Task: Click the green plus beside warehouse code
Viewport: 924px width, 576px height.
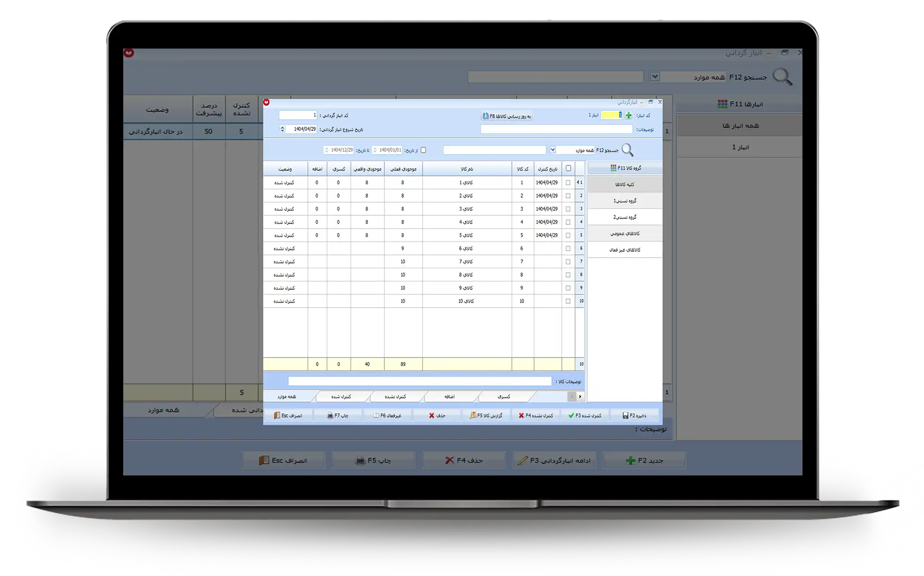Action: tap(628, 115)
